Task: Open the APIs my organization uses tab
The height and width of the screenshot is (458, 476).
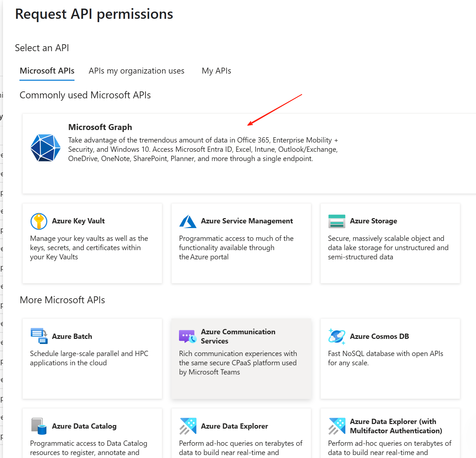Action: coord(136,71)
